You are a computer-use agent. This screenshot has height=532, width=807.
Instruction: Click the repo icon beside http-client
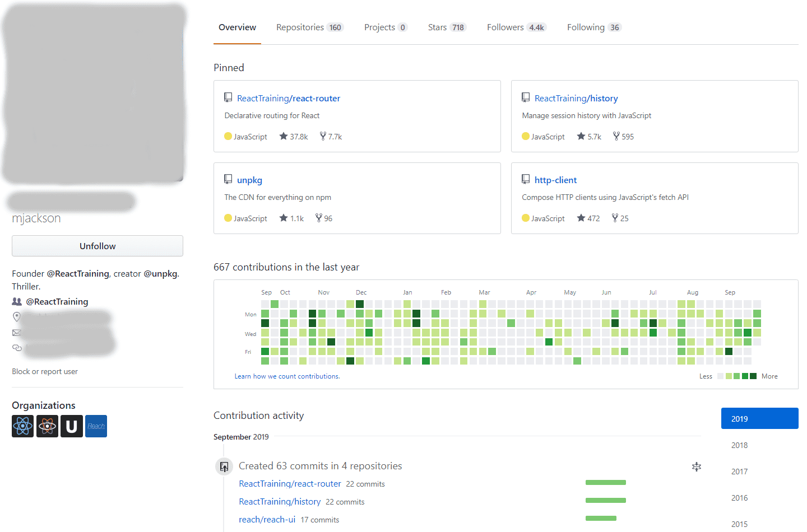(x=526, y=179)
